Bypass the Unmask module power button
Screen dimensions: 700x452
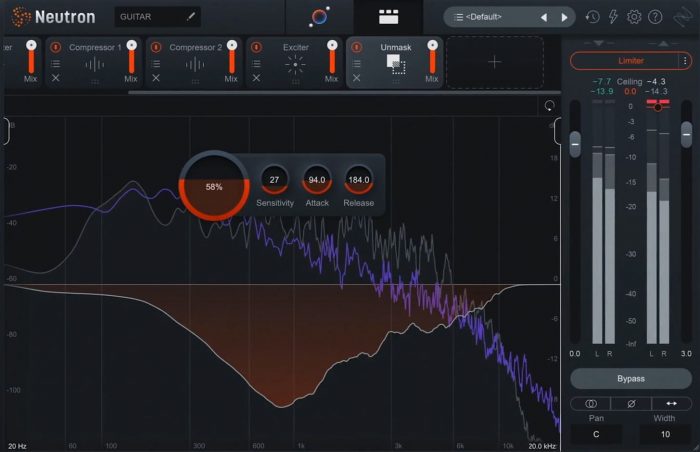pyautogui.click(x=356, y=47)
